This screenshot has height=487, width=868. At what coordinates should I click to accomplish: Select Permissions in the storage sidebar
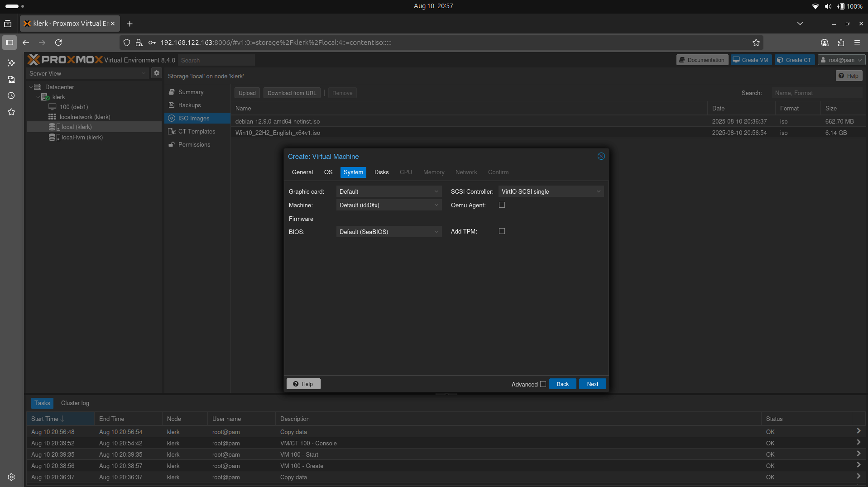(193, 144)
